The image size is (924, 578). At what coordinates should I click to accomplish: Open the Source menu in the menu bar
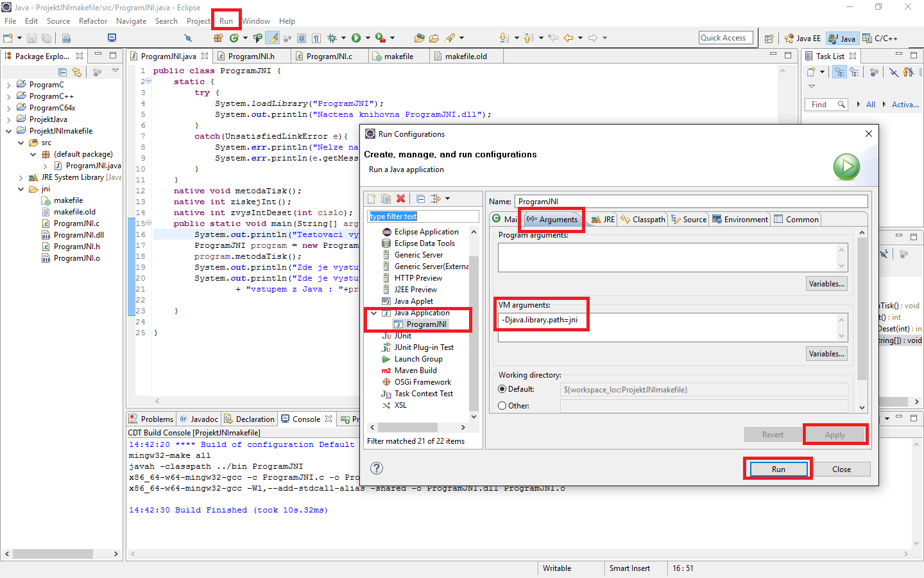coord(58,21)
